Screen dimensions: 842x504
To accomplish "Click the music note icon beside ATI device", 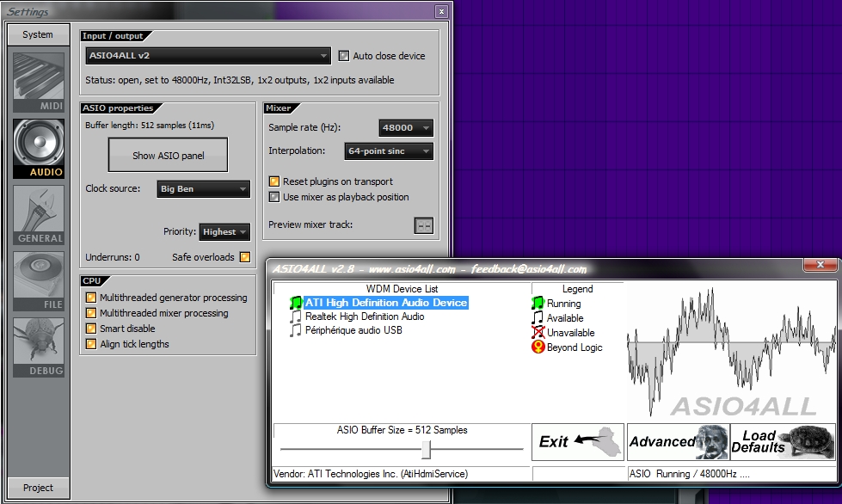I will pos(296,303).
